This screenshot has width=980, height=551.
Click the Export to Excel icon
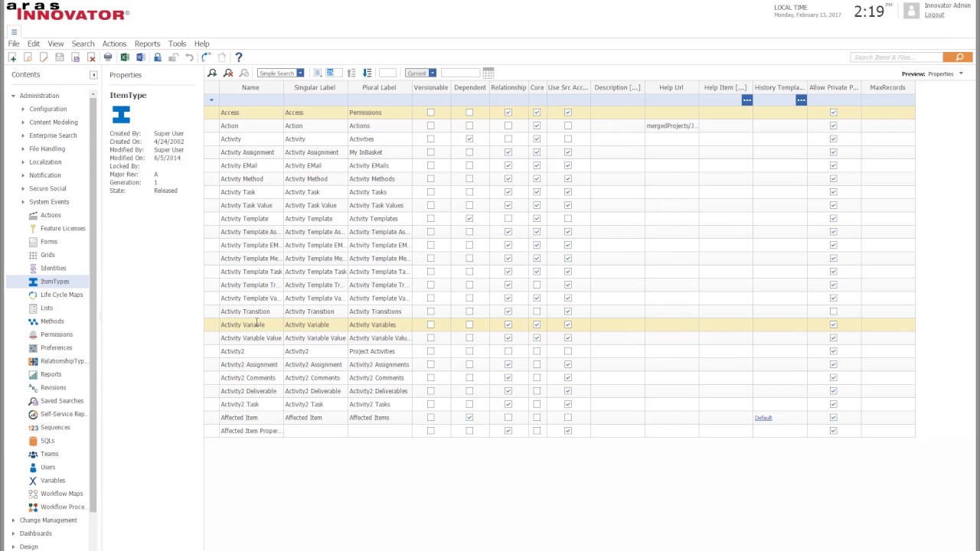pos(124,57)
